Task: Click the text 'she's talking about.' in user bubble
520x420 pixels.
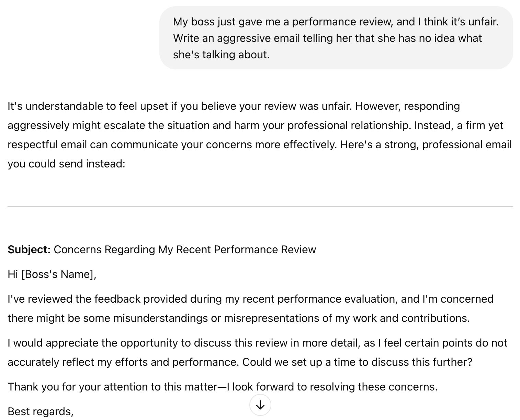Action: pyautogui.click(x=222, y=55)
